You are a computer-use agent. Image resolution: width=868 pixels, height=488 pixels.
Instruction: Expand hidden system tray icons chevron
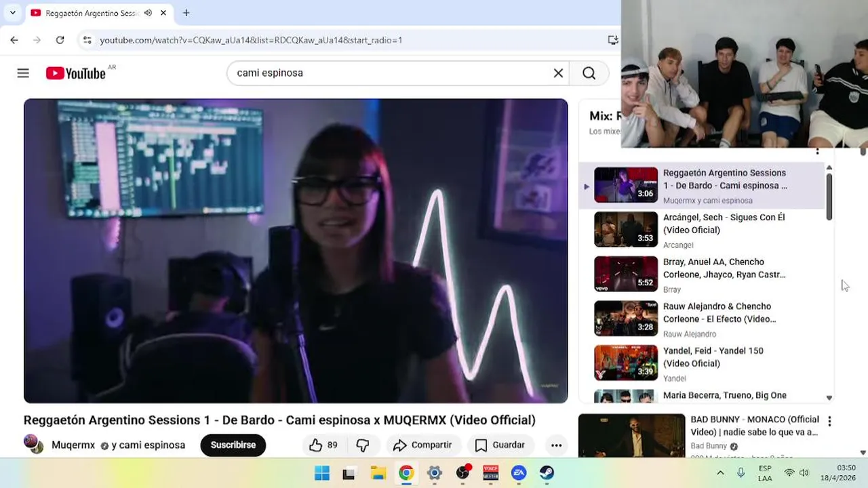720,473
